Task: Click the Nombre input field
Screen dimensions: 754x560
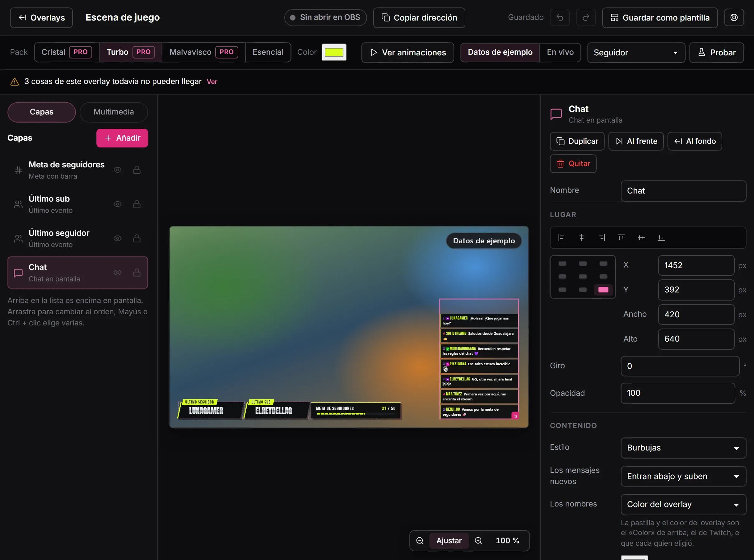Action: [x=683, y=191]
